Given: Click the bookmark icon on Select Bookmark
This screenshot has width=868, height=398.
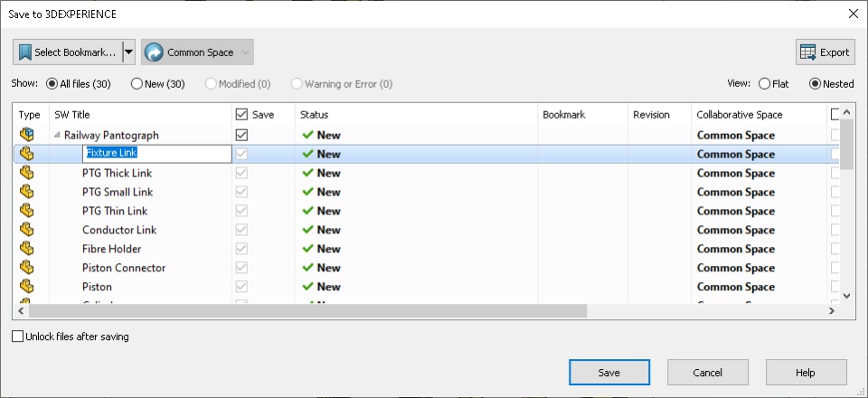Looking at the screenshot, I should click(25, 52).
